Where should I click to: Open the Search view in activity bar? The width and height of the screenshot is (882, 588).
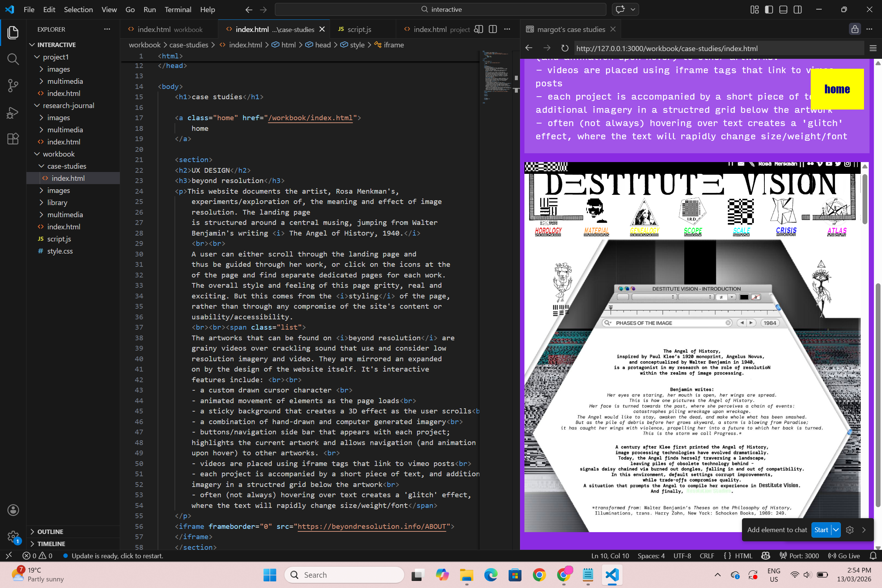[13, 59]
